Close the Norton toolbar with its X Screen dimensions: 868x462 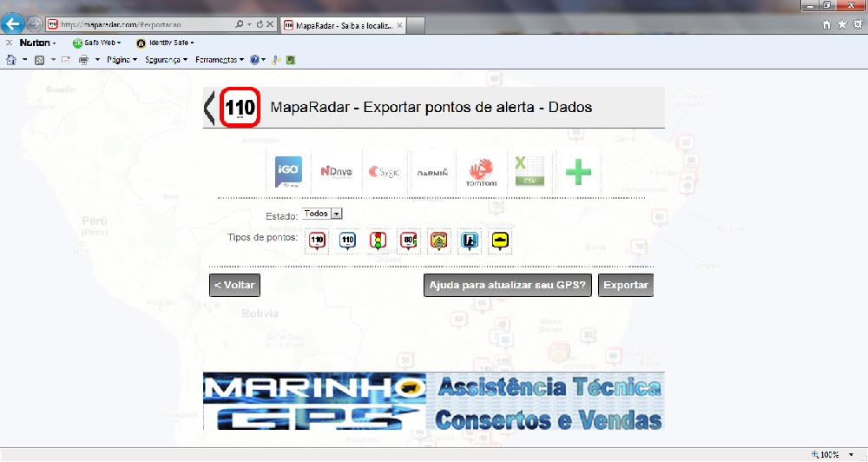pos(9,43)
